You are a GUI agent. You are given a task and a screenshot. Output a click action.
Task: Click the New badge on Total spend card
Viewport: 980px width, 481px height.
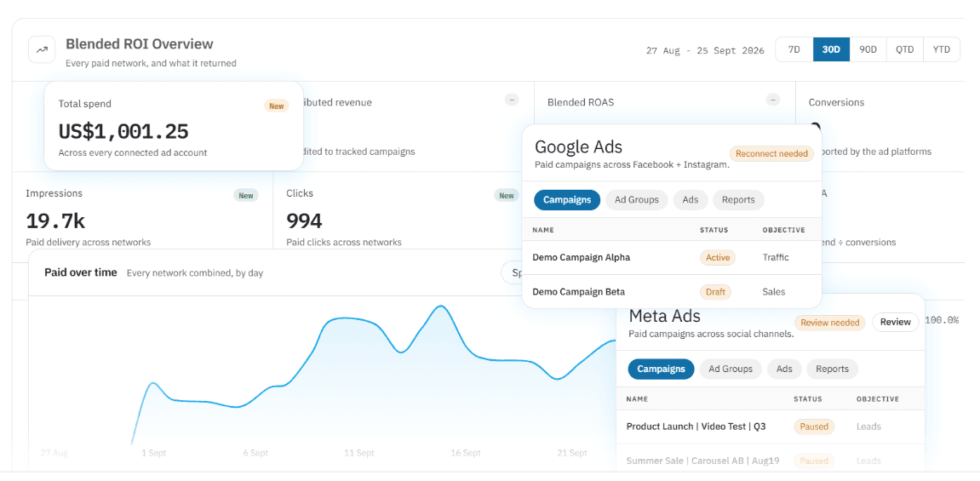(276, 106)
